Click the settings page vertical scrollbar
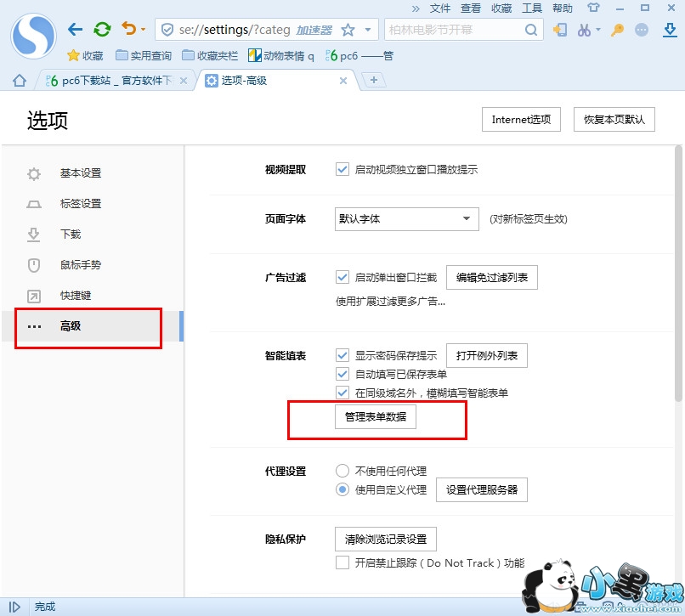Viewport: 685px width, 616px height. coord(678,274)
